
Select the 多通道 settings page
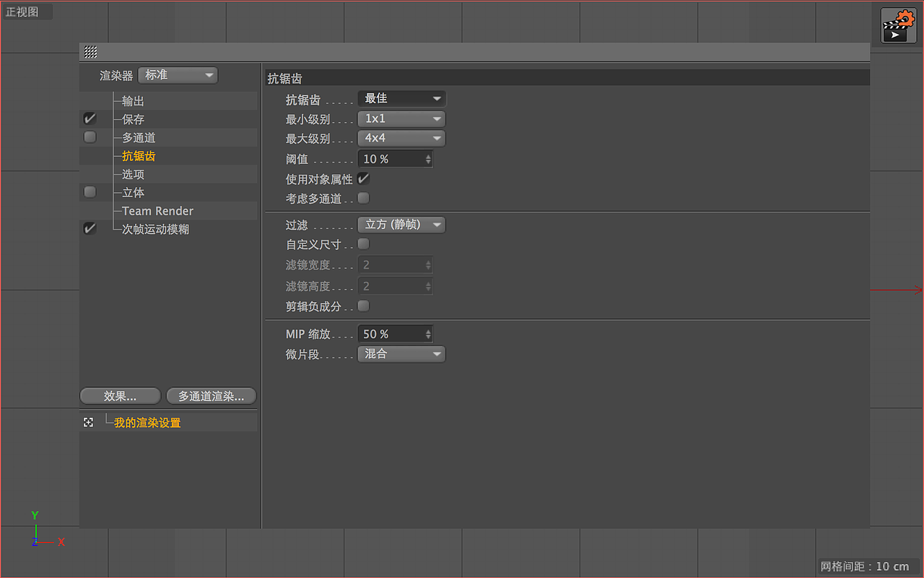[139, 137]
